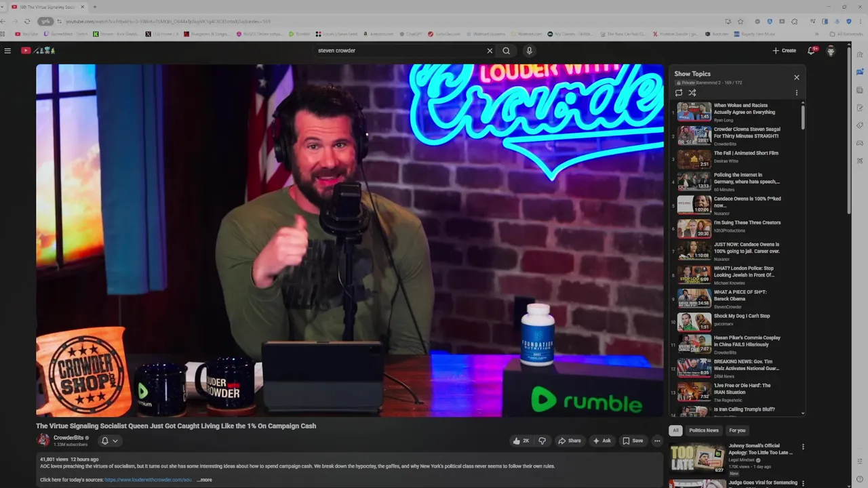Open 'Is Iran Calling Trump's Bluff?' item
Viewport: 868px width, 488px height.
pyautogui.click(x=736, y=410)
